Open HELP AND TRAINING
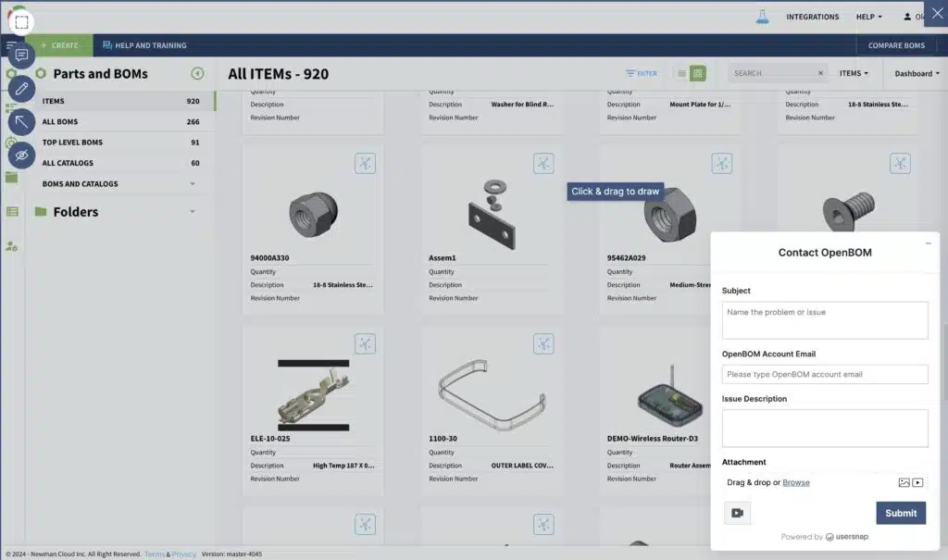The width and height of the screenshot is (948, 560). [x=144, y=45]
